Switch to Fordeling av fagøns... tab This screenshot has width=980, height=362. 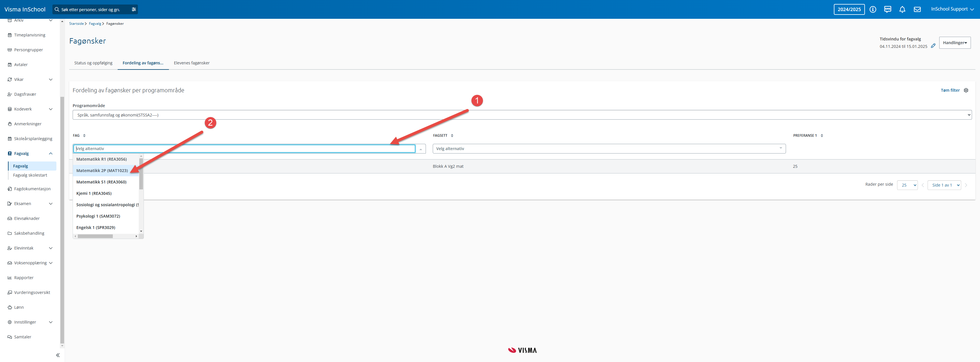point(143,63)
